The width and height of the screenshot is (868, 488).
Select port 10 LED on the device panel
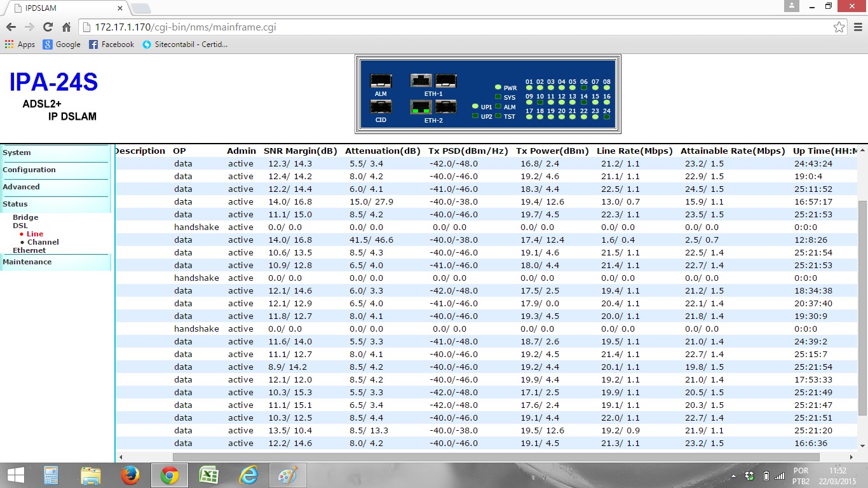click(x=540, y=102)
